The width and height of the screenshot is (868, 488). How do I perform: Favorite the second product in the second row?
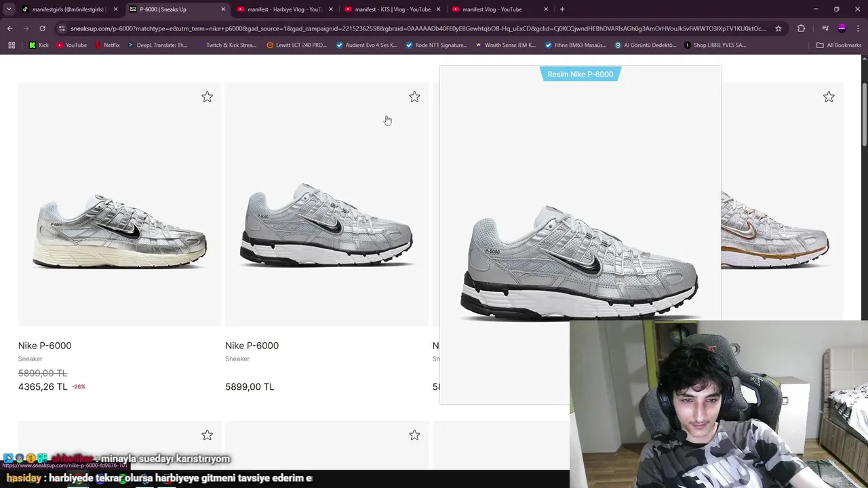414,434
